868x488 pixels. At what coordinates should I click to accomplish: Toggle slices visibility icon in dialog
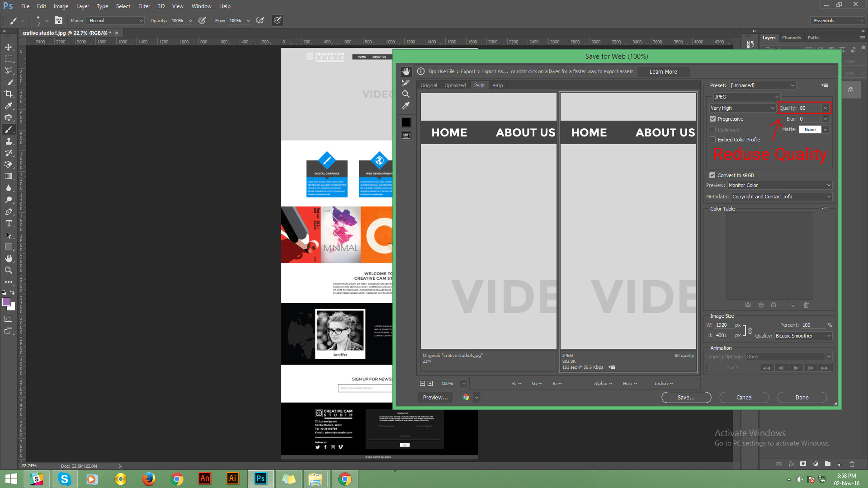(x=406, y=136)
